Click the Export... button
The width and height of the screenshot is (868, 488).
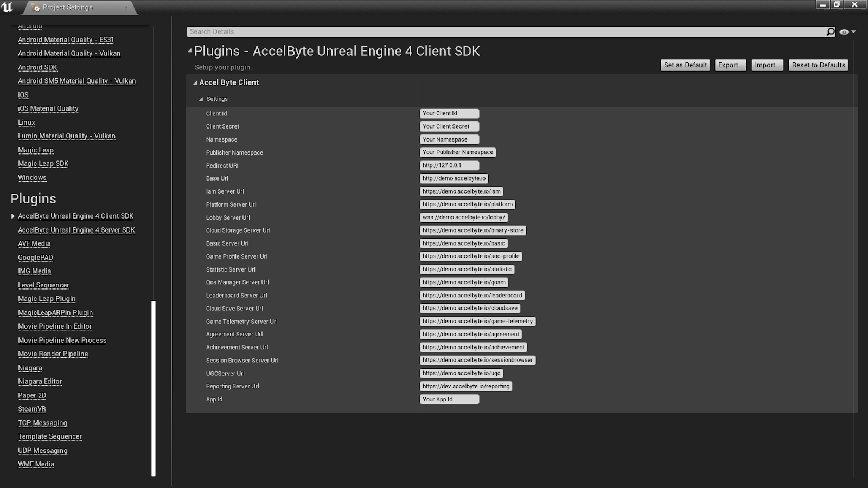[731, 65]
